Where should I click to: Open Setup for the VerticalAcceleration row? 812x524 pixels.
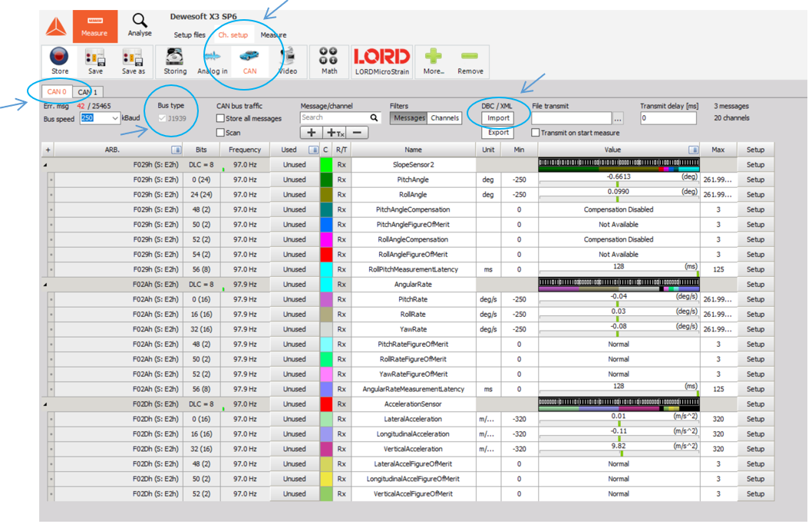(755, 449)
